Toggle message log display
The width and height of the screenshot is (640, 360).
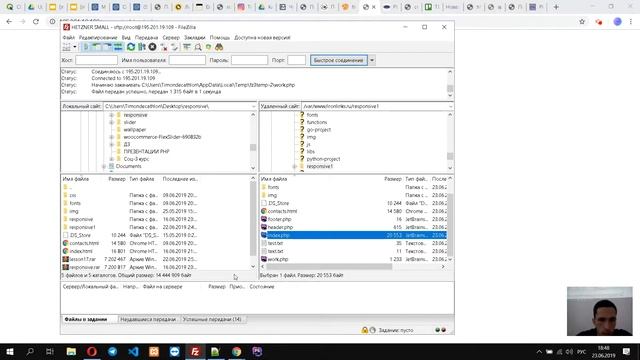(86, 47)
